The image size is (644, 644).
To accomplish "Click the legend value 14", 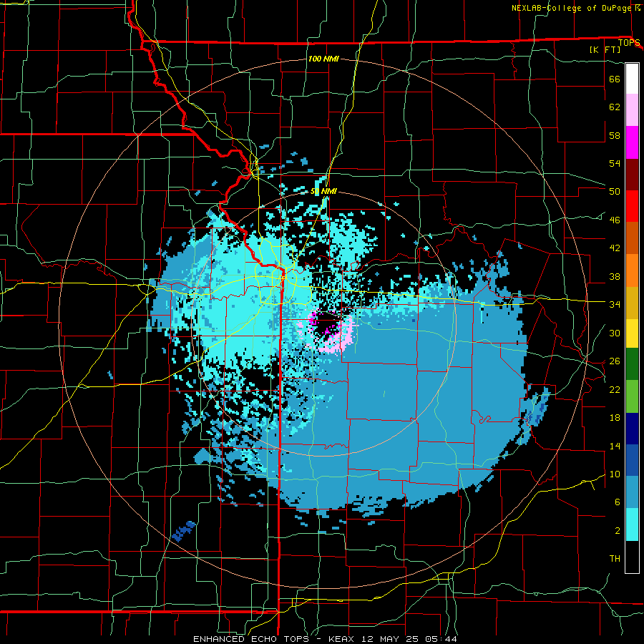I will [615, 446].
